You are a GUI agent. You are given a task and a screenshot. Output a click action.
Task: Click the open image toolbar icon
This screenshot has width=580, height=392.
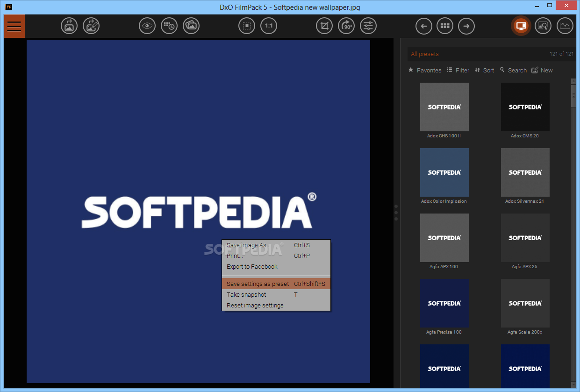coord(69,26)
